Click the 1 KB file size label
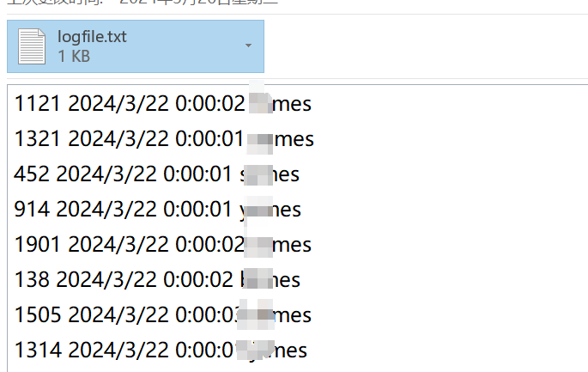 pos(75,56)
